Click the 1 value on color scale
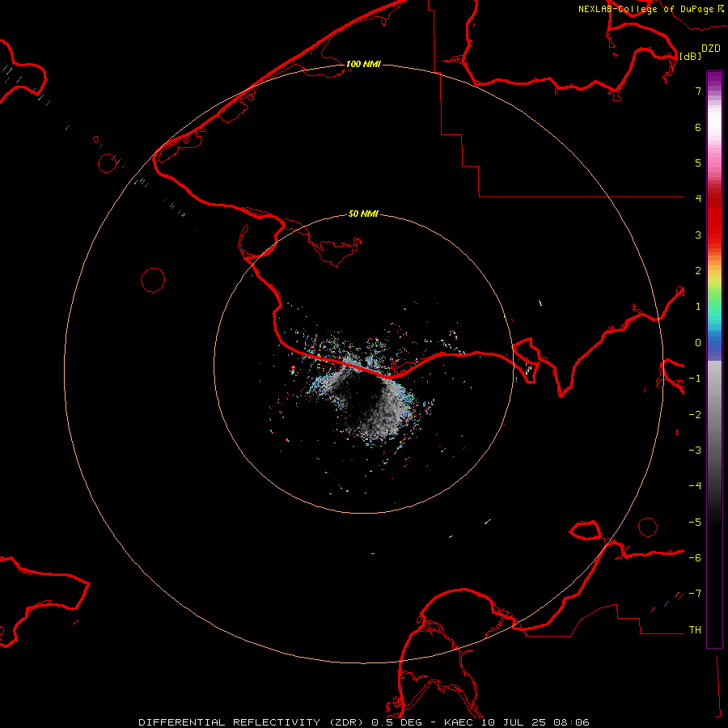The width and height of the screenshot is (728, 728). 698,307
